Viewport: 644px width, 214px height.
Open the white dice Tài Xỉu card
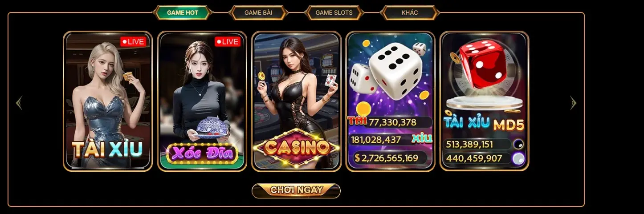pyautogui.click(x=391, y=101)
